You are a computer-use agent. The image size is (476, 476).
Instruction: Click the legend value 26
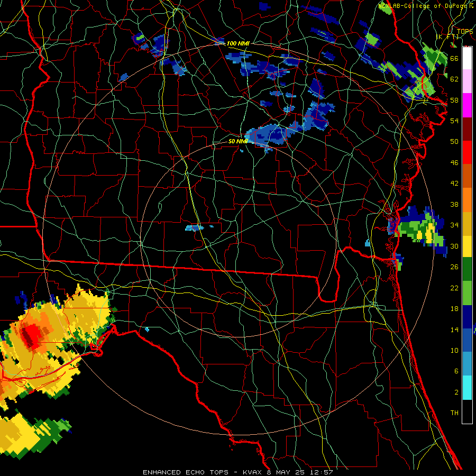click(454, 267)
